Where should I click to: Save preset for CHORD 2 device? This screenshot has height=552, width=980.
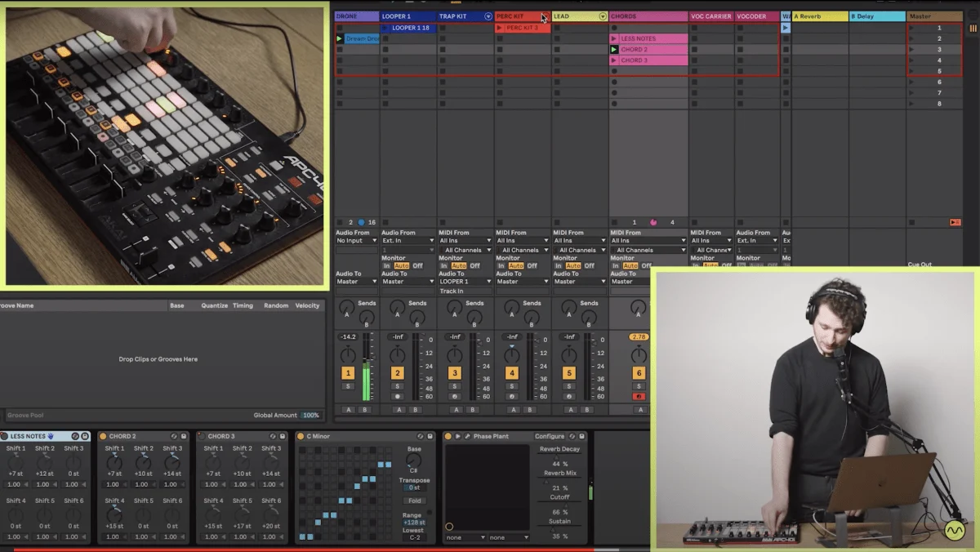(184, 436)
